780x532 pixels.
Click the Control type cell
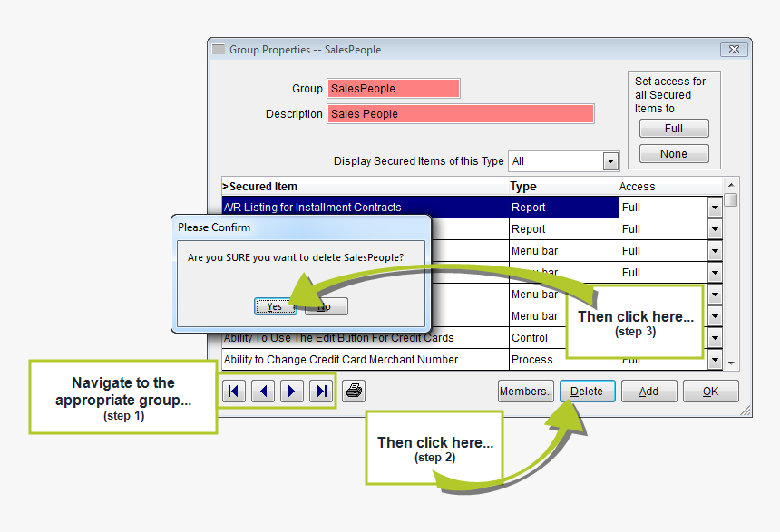pyautogui.click(x=538, y=338)
